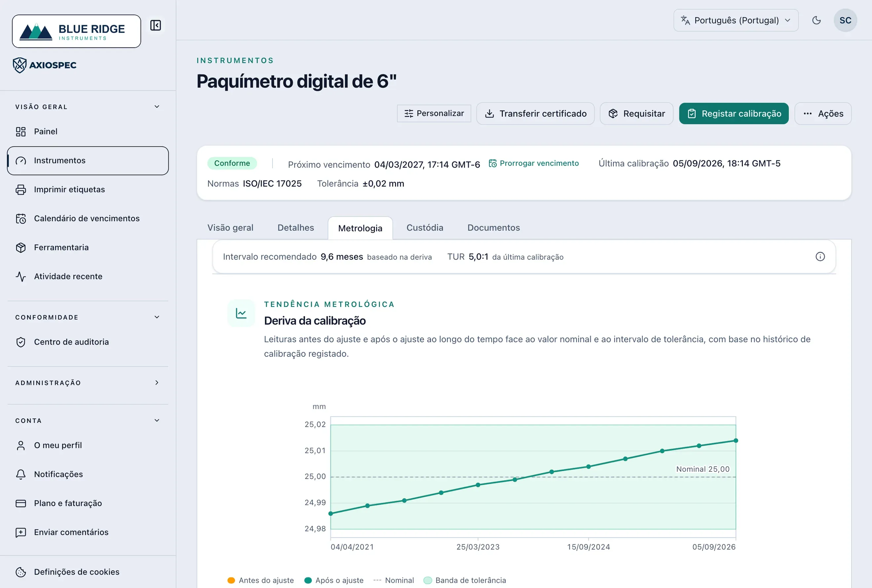Click the sliders icon on Personalizar

click(409, 113)
